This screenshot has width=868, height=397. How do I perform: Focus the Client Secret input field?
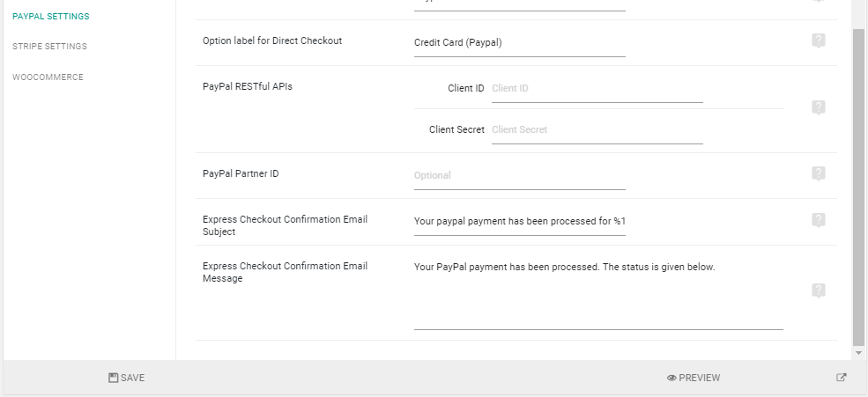[597, 130]
